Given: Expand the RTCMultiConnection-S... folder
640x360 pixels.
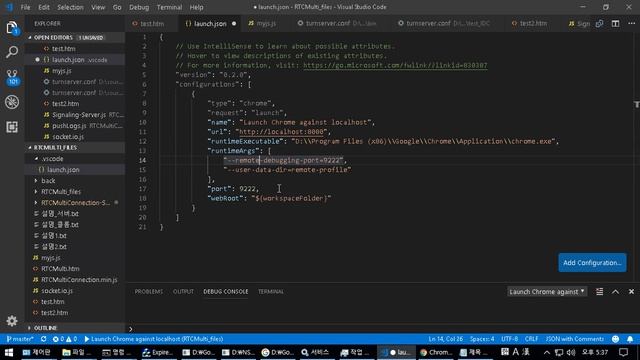Looking at the screenshot, I should click(x=75, y=202).
